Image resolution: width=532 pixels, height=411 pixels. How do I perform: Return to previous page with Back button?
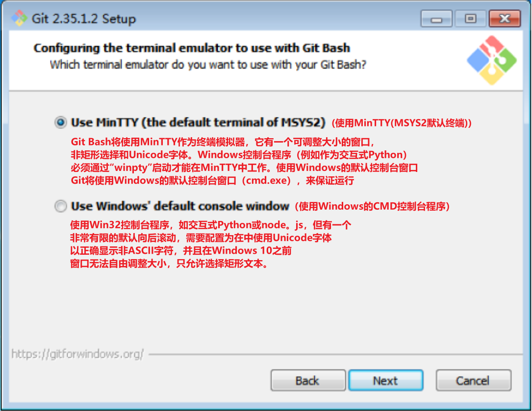click(308, 381)
